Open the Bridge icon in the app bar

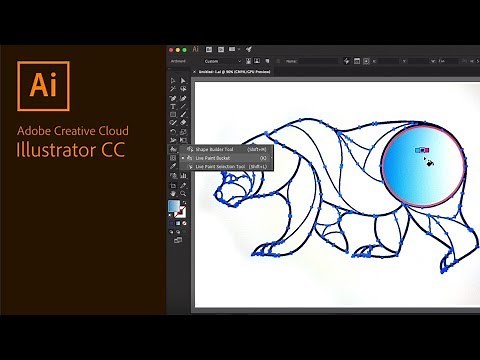209,49
